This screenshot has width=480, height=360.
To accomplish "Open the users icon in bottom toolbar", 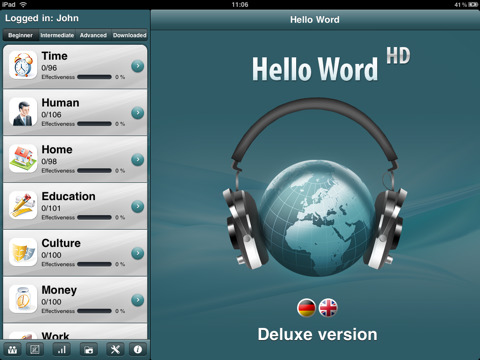I will [x=13, y=350].
